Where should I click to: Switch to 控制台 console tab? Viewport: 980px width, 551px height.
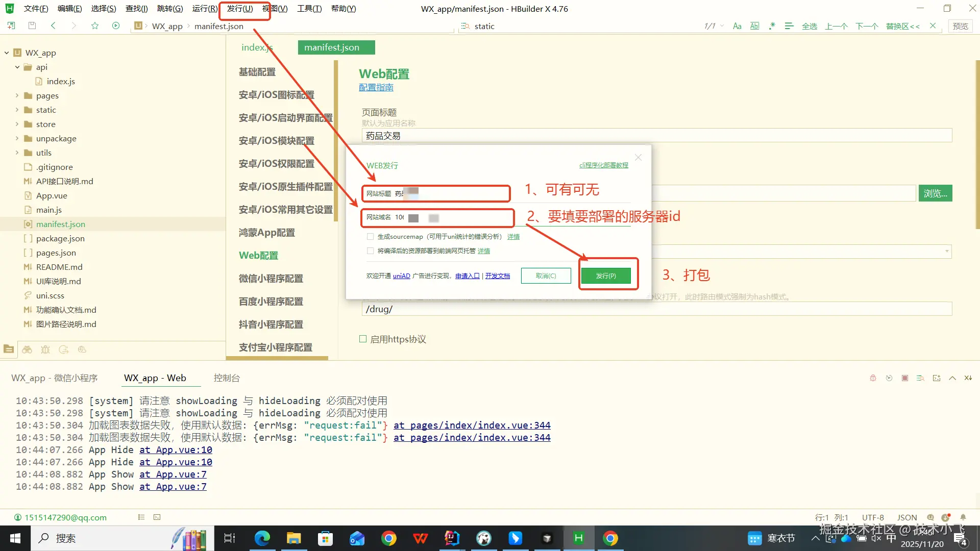coord(227,378)
